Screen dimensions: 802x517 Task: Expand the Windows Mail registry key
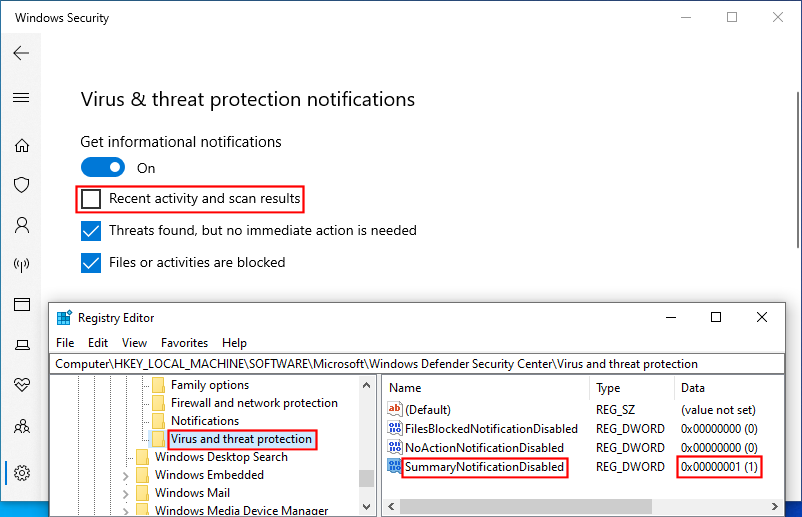tap(125, 494)
